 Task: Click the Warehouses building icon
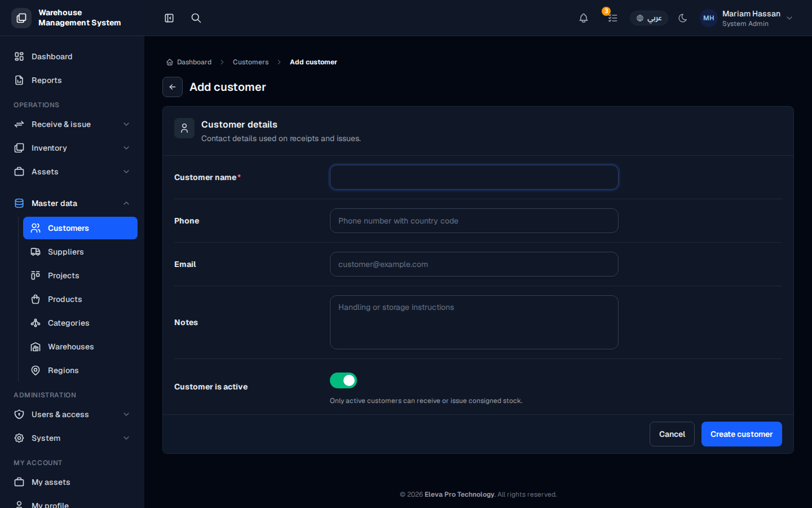point(36,347)
